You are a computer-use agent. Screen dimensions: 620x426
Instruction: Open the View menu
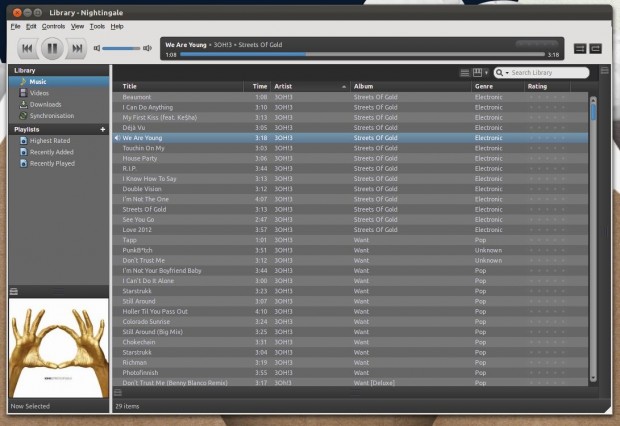click(x=78, y=27)
